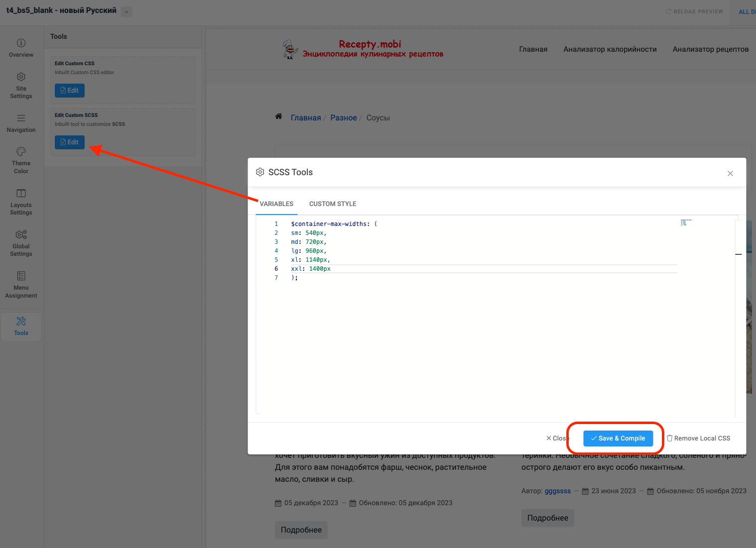The image size is (756, 548).
Task: Click the Tools sidebar icon
Action: 21,326
